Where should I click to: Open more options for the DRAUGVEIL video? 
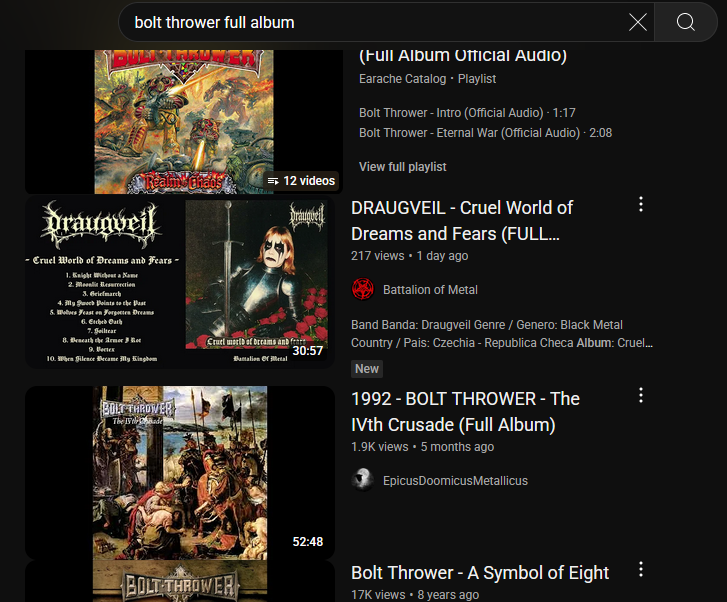tap(641, 204)
